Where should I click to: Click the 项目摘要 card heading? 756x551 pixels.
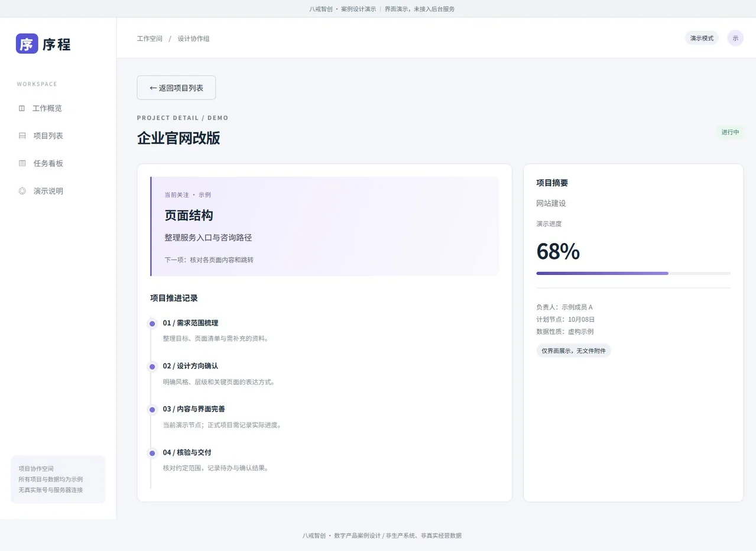[552, 183]
